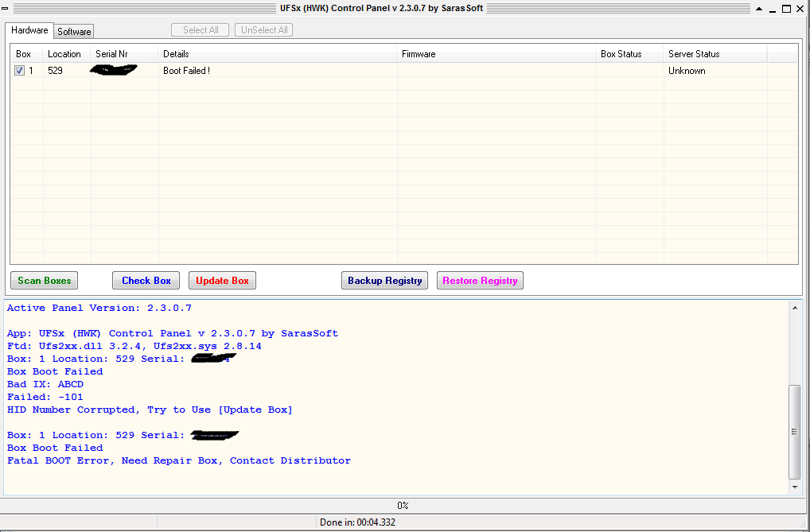Click the 'HID Number Corrupted' log line
The width and height of the screenshot is (810, 532).
pos(150,410)
